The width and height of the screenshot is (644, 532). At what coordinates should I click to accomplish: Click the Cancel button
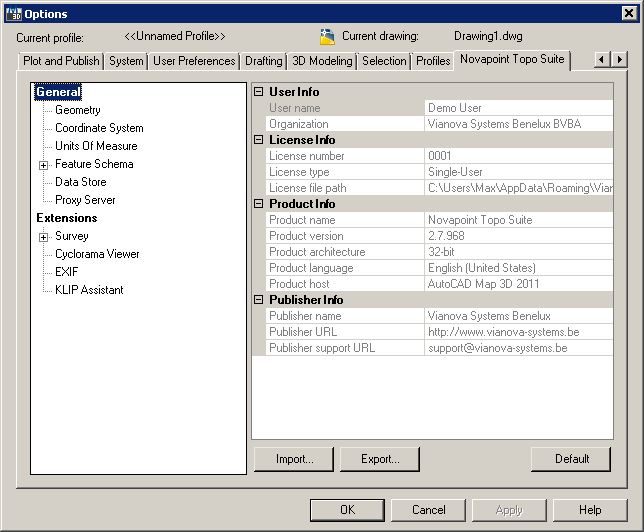click(x=428, y=510)
